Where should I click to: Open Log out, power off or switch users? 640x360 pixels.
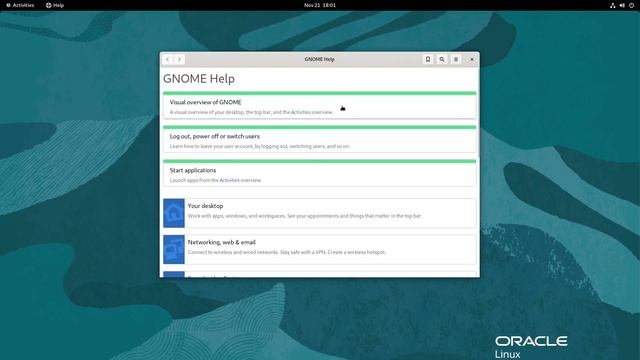pos(320,139)
